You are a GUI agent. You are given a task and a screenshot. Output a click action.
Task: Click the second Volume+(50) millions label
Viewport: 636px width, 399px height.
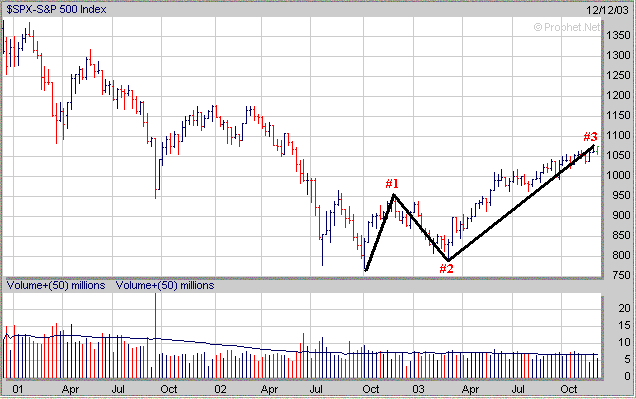165,285
